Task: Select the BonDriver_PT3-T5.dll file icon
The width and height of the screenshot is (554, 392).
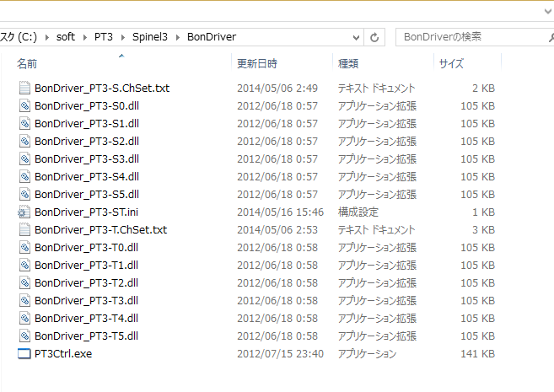Action: pos(24,336)
